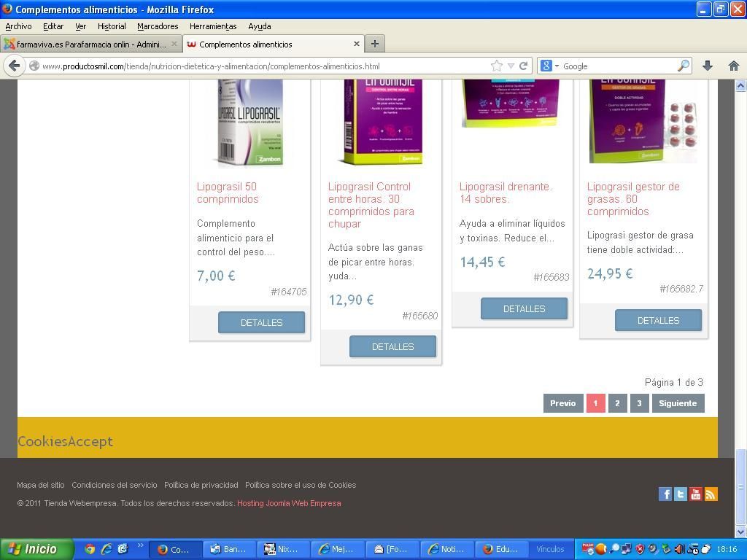Click the Lipograsil gestor de grasas image

643,122
